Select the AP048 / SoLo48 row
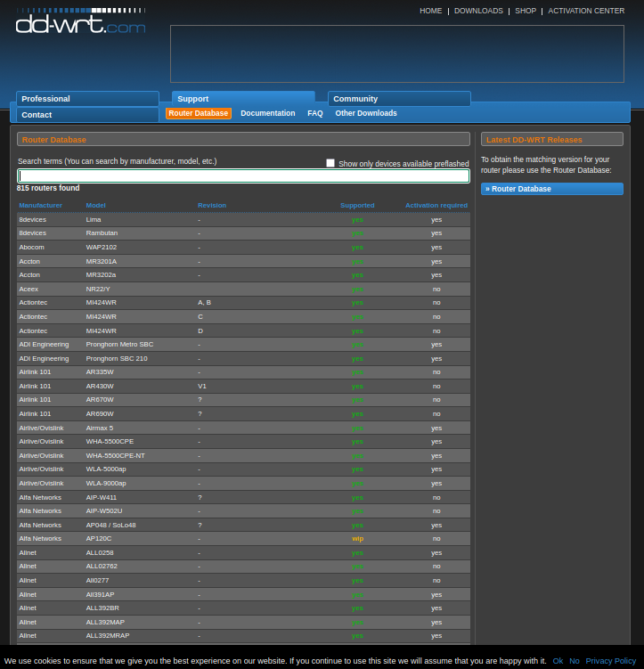644x669 pixels. tap(243, 525)
